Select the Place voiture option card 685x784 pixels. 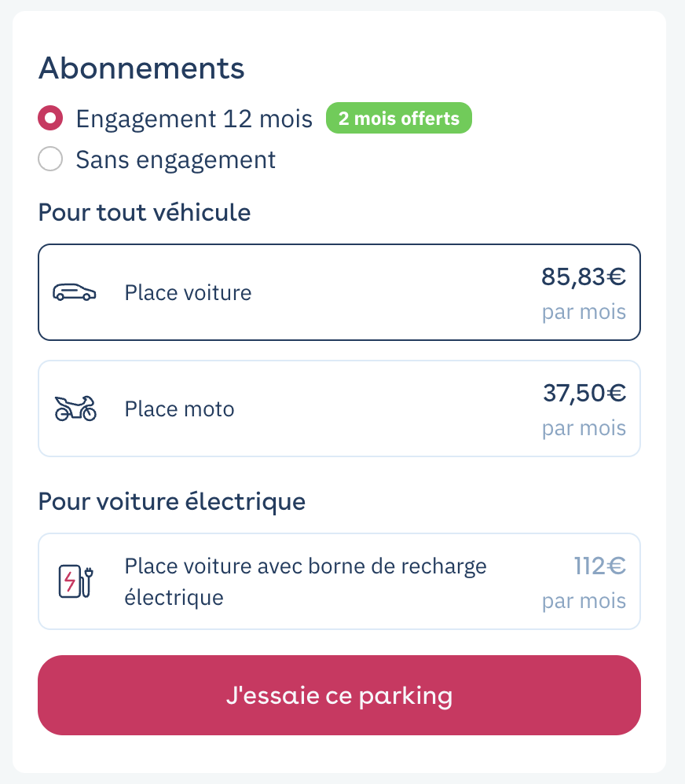point(339,292)
